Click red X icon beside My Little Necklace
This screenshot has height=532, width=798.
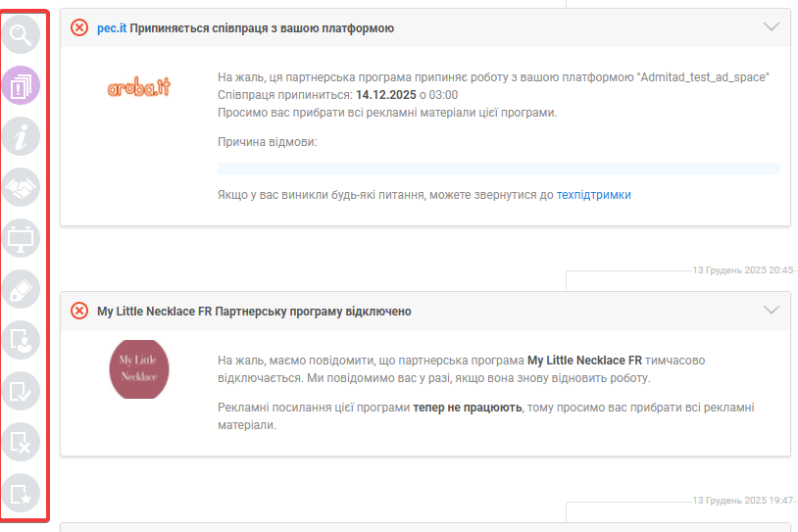[79, 311]
